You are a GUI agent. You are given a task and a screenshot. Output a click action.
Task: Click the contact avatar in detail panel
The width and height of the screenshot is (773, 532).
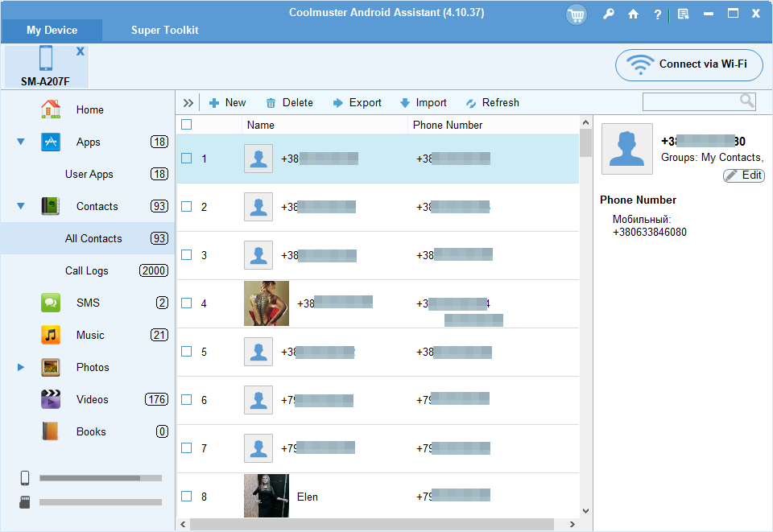click(627, 149)
